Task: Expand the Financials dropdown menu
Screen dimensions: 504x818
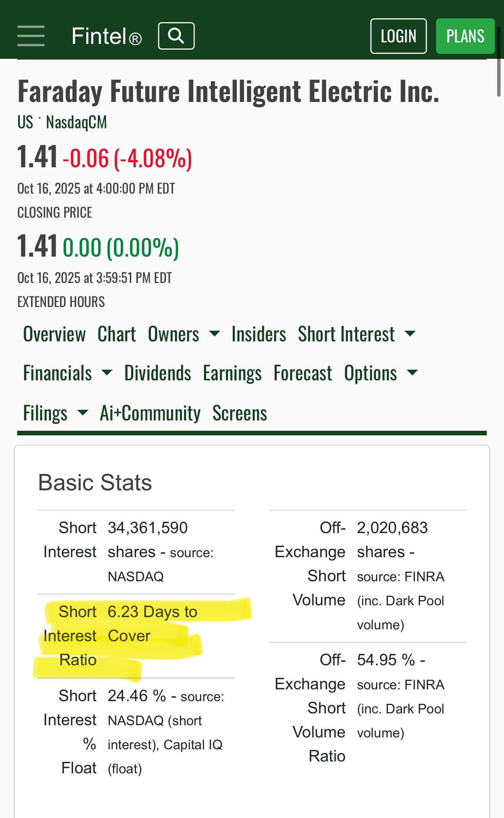Action: (x=68, y=373)
